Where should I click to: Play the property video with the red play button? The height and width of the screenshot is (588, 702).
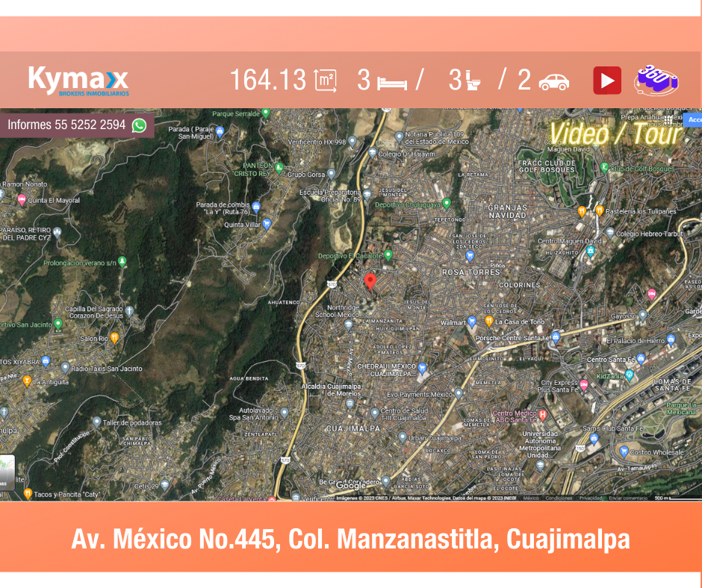[x=606, y=81]
